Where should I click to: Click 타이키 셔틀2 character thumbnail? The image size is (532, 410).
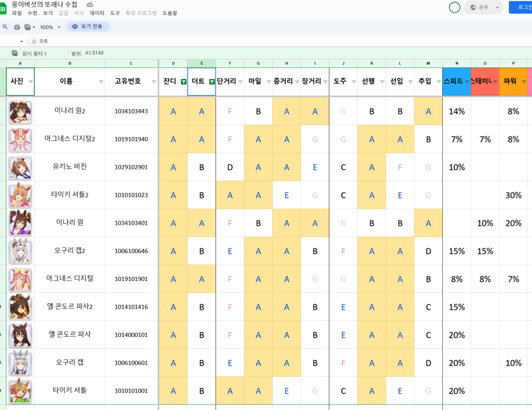coord(21,195)
